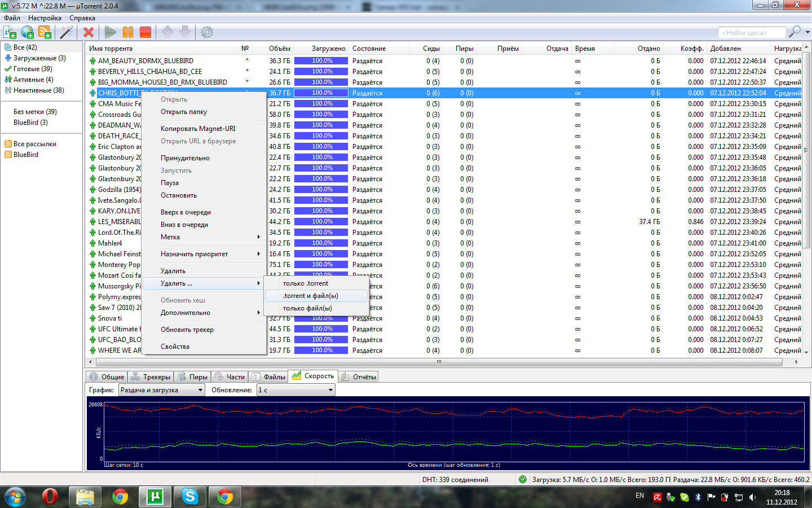The width and height of the screenshot is (812, 508).
Task: Open the Файл menu
Action: (x=12, y=18)
